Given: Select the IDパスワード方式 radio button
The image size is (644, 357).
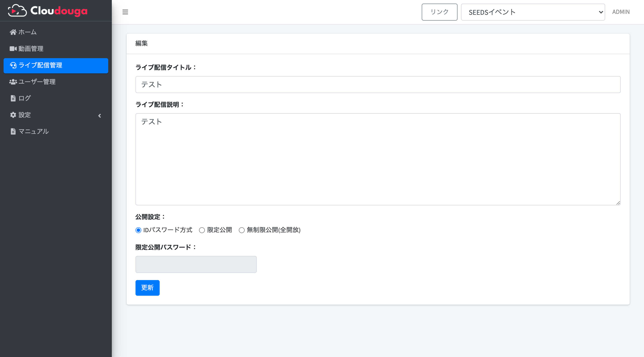Looking at the screenshot, I should (138, 230).
